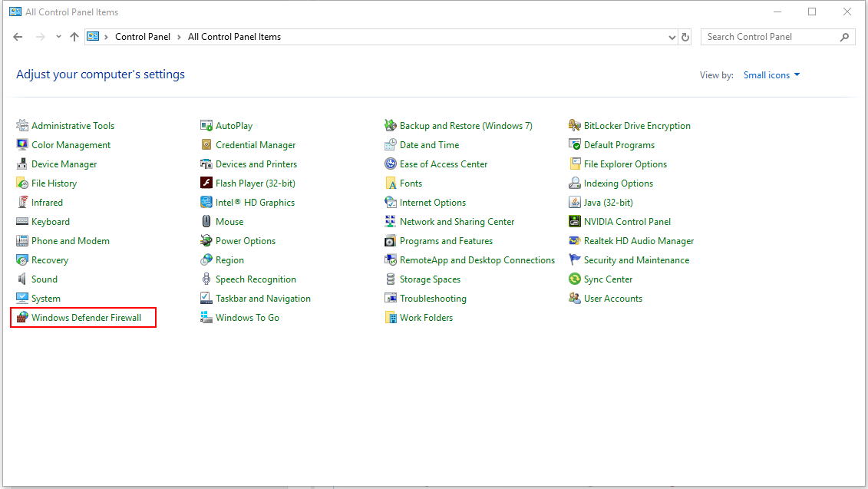The width and height of the screenshot is (868, 489).
Task: Maximize the All Control Panel Items window
Action: [x=812, y=12]
